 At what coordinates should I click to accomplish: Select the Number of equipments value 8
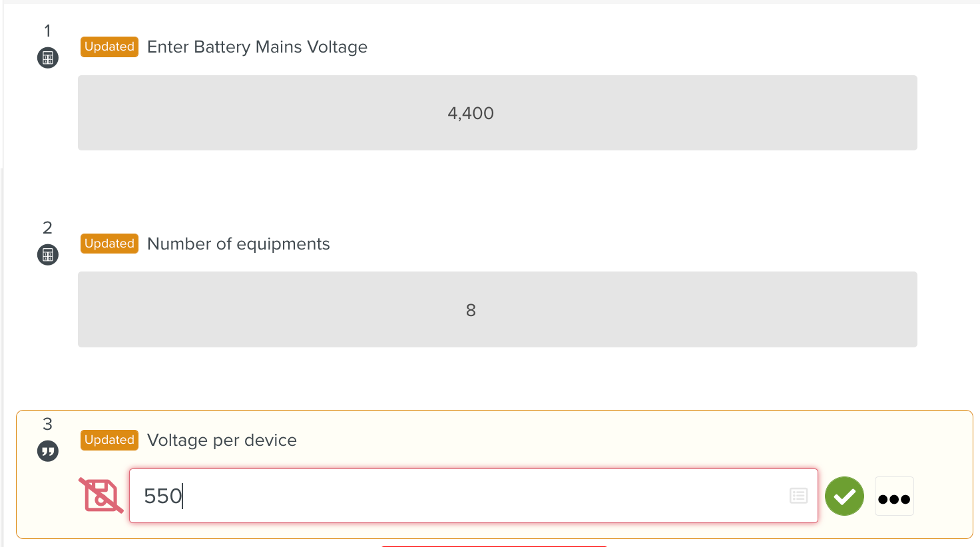(471, 310)
